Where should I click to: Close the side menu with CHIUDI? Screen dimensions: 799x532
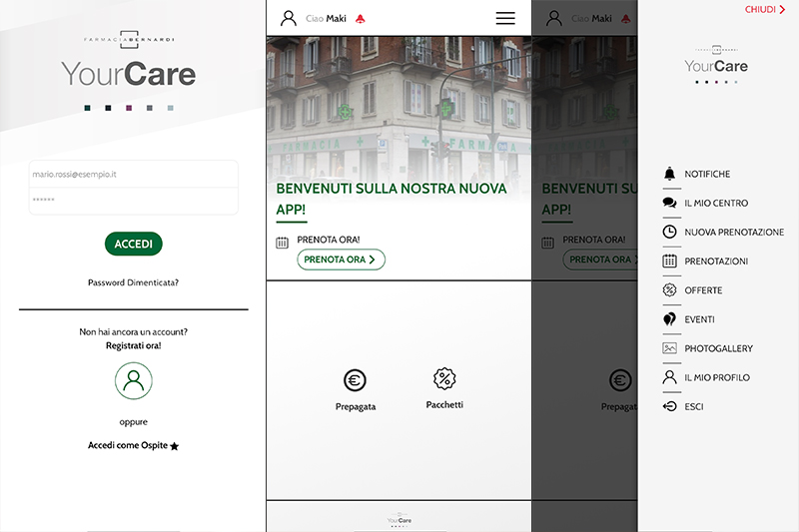click(765, 10)
